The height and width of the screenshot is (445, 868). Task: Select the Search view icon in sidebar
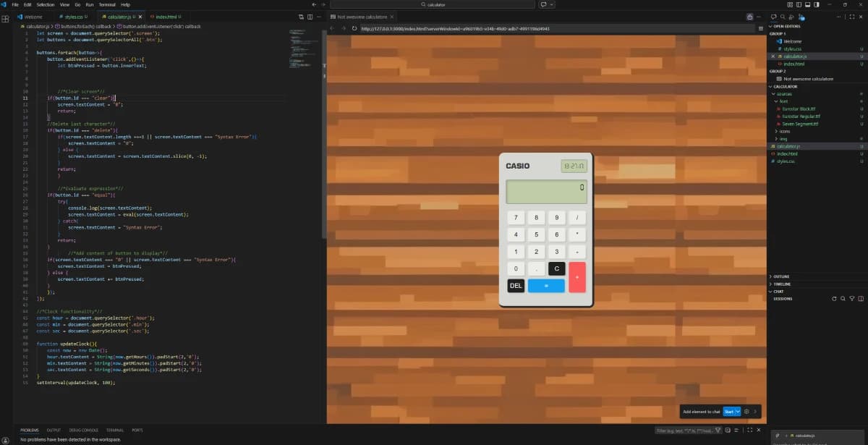point(782,16)
